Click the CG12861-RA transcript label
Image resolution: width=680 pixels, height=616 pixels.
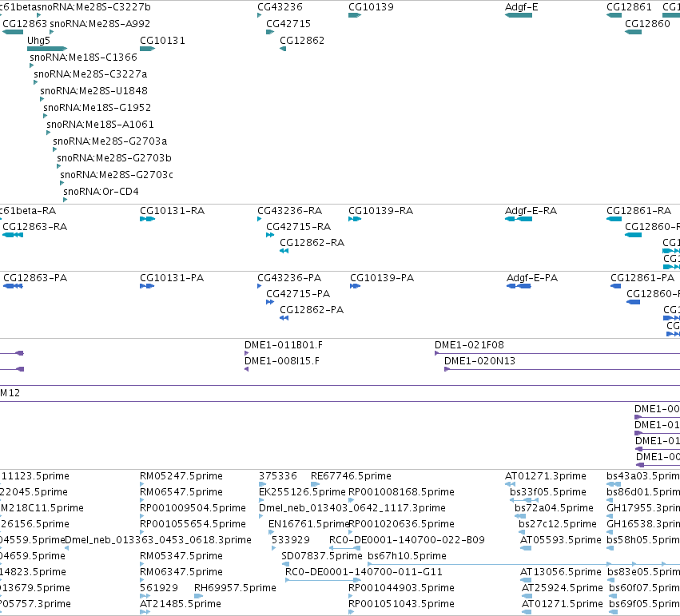638,211
